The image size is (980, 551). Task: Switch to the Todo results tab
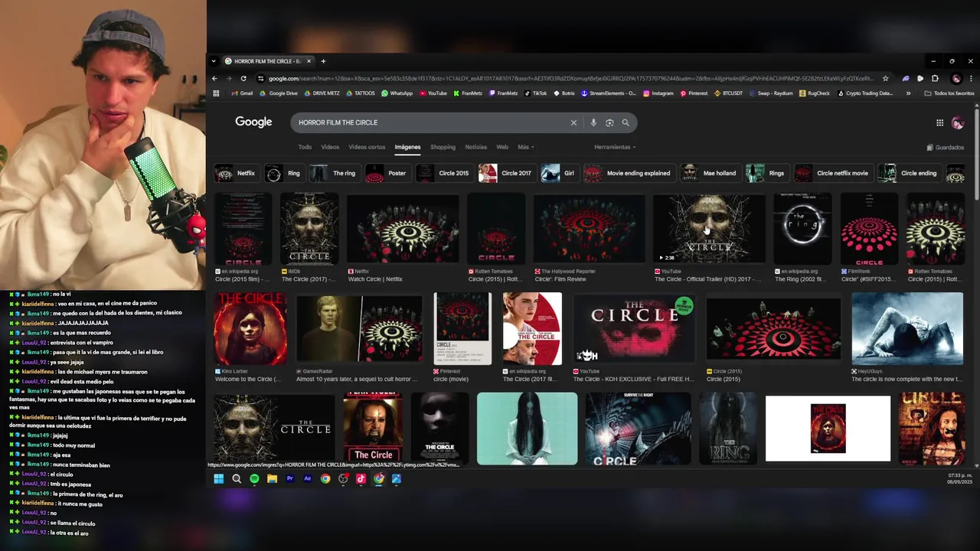pos(305,147)
